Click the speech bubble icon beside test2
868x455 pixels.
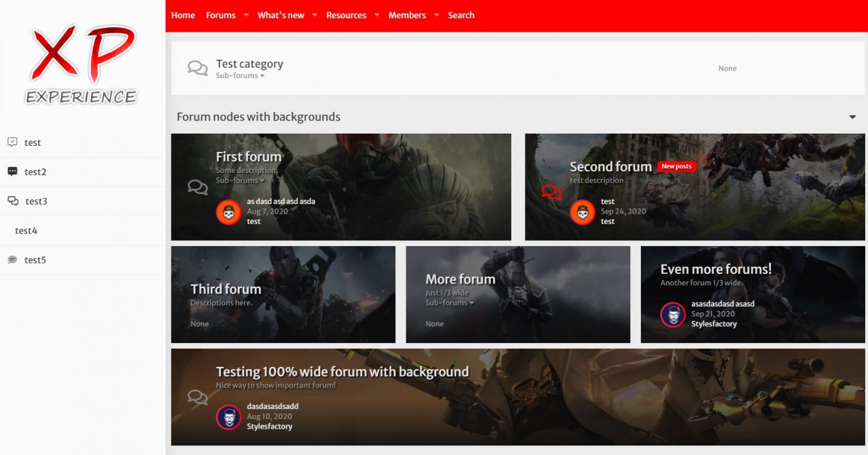coord(12,172)
